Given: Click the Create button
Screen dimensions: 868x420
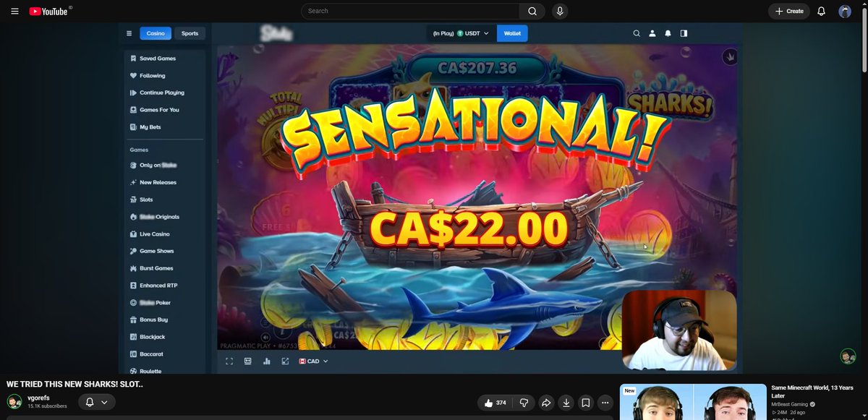Looking at the screenshot, I should (x=788, y=11).
